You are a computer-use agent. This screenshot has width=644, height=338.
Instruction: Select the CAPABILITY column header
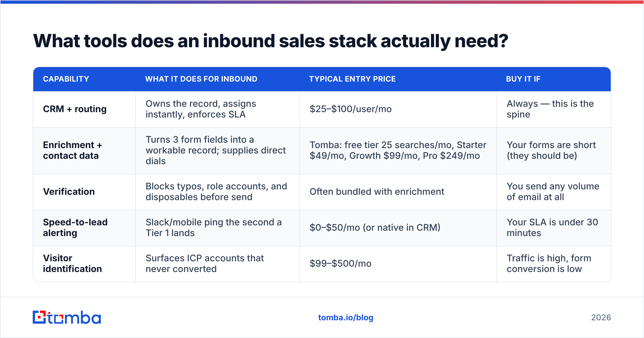tap(66, 79)
